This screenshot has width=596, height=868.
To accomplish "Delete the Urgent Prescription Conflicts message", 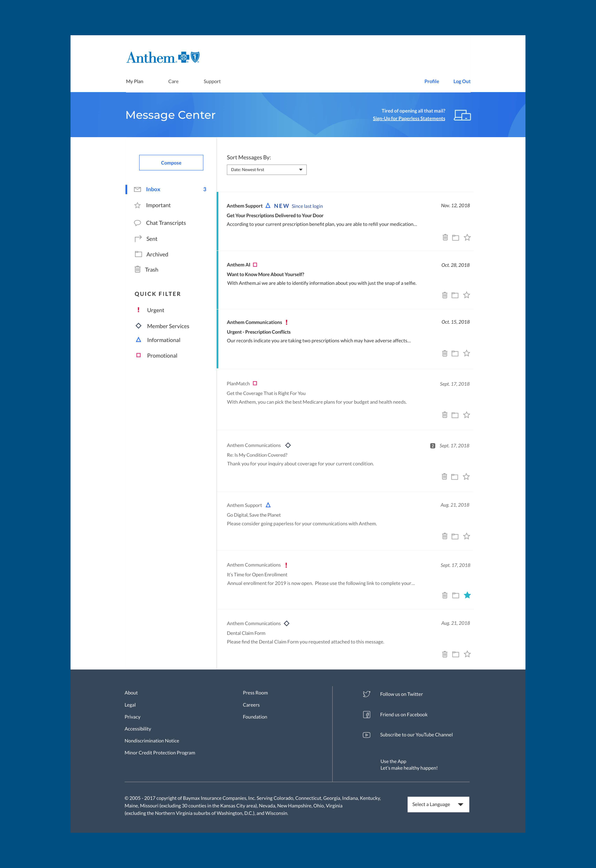I will (x=445, y=353).
